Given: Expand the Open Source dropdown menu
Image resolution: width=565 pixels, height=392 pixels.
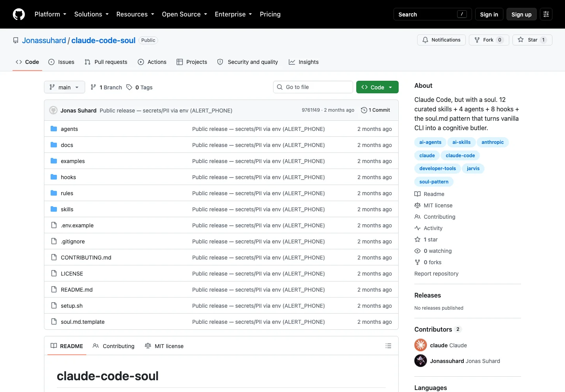Looking at the screenshot, I should pyautogui.click(x=184, y=14).
